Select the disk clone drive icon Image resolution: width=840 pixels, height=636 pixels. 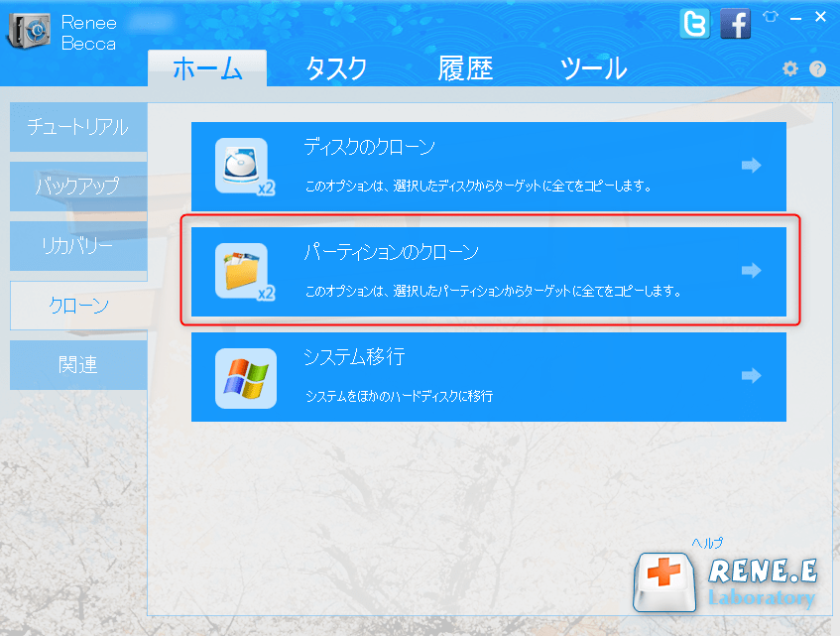coord(241,162)
